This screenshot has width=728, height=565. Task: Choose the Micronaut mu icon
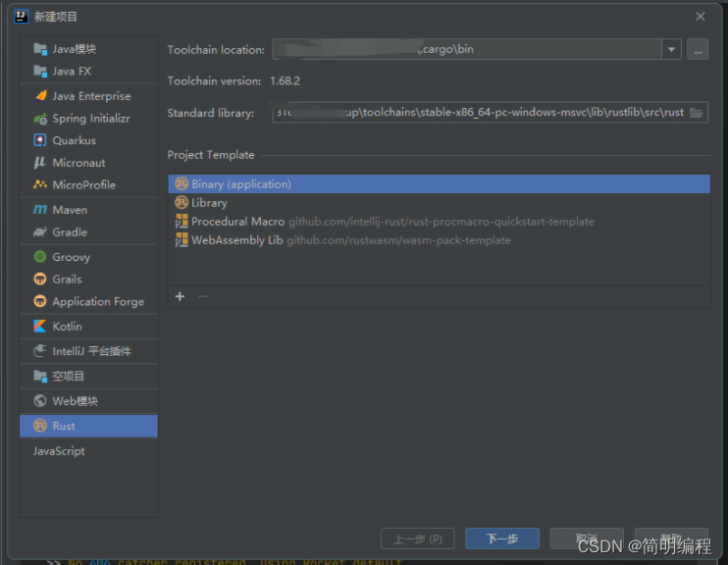(x=40, y=163)
